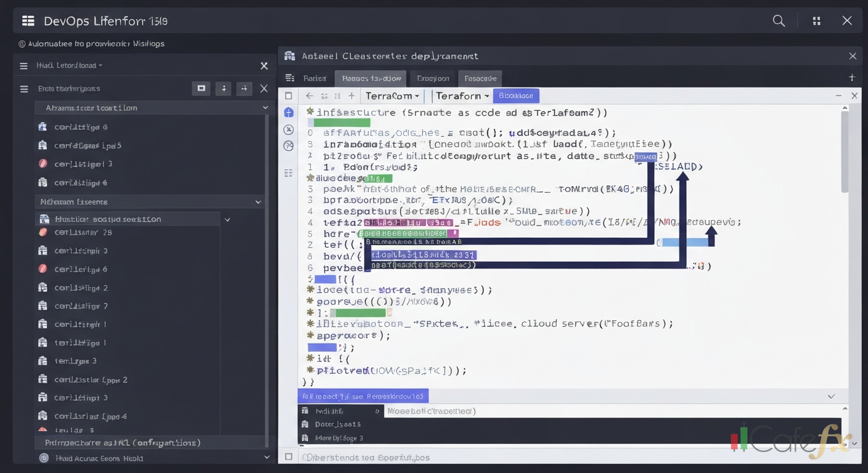Click the plus icon in the editor toolbar
The height and width of the screenshot is (473, 868).
351,96
